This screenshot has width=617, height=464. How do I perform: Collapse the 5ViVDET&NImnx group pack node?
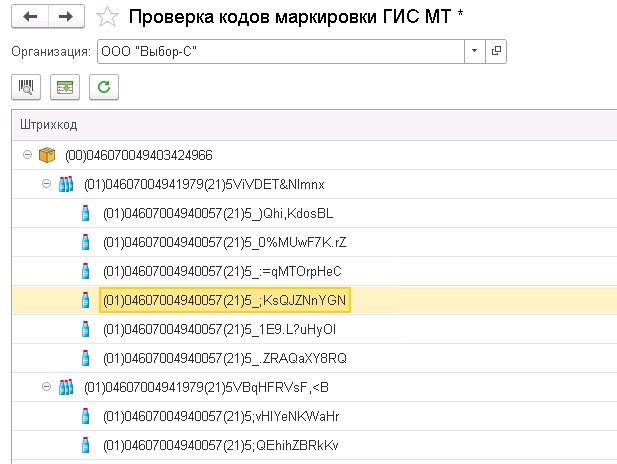pos(46,184)
